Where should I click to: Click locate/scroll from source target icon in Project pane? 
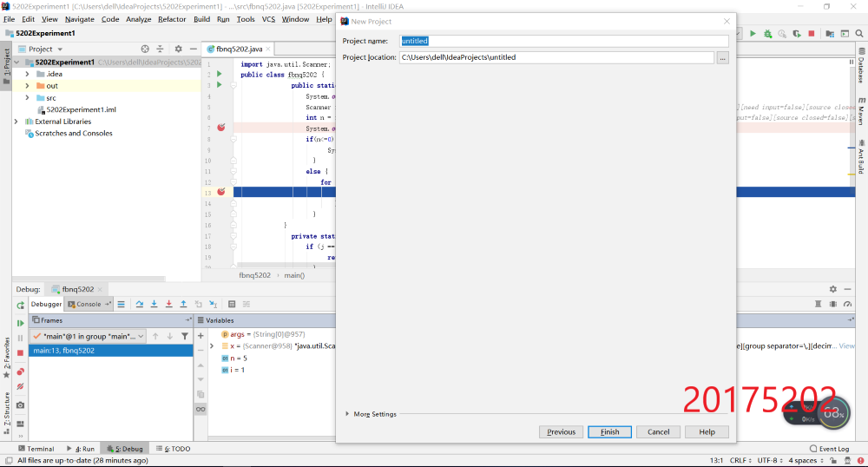(145, 49)
